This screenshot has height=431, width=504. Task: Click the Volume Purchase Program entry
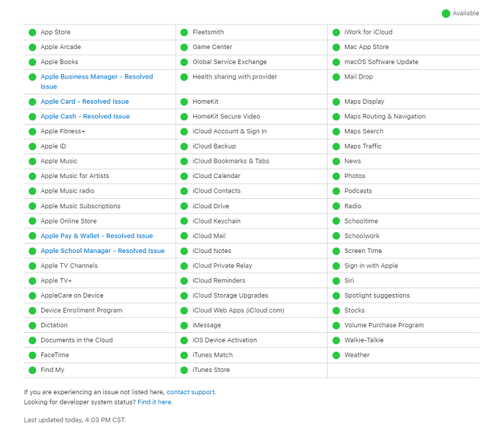point(384,325)
